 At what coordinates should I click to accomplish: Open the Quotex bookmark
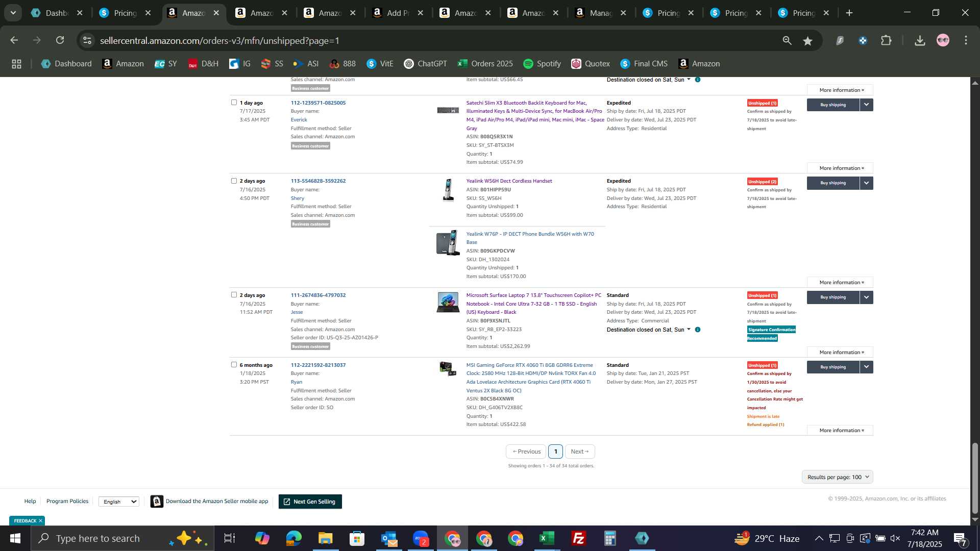tap(591, 64)
